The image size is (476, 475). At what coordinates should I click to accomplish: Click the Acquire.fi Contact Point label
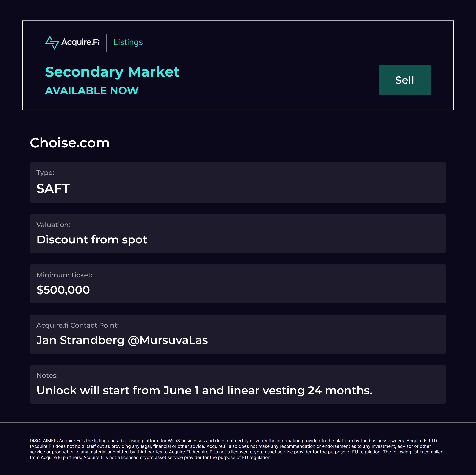78,325
